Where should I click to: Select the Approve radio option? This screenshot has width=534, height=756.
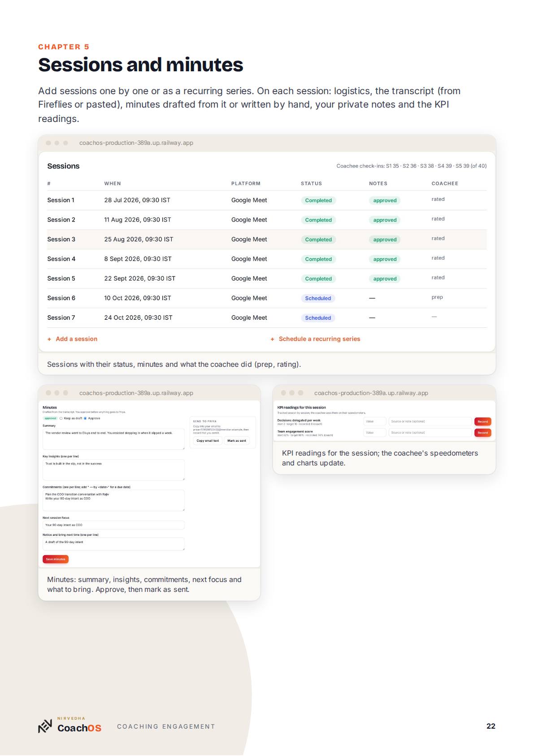(85, 418)
